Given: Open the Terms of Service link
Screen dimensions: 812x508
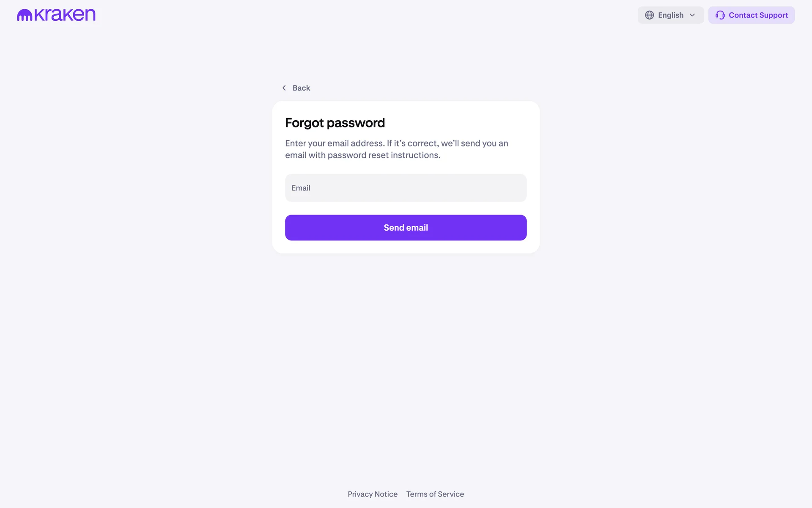Looking at the screenshot, I should click(x=435, y=494).
